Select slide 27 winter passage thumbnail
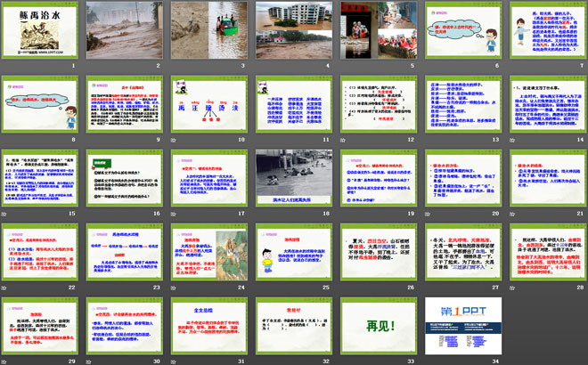Viewport: 588px width, 365px height. (463, 252)
